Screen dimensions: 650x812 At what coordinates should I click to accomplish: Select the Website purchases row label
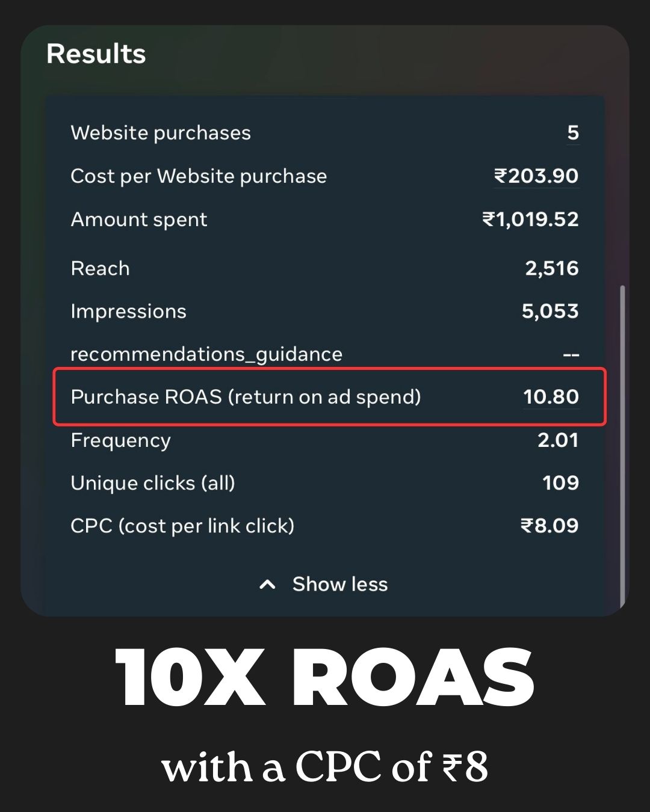tap(161, 133)
